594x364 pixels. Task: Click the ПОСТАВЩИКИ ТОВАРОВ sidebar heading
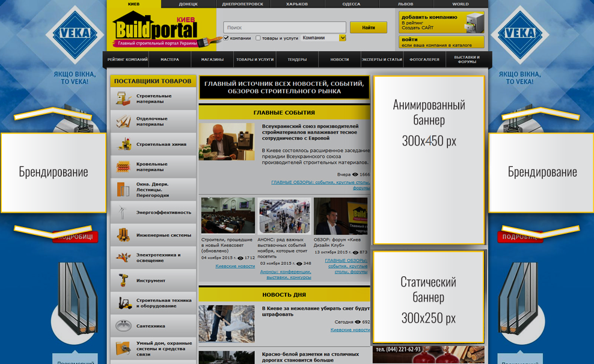pyautogui.click(x=153, y=81)
